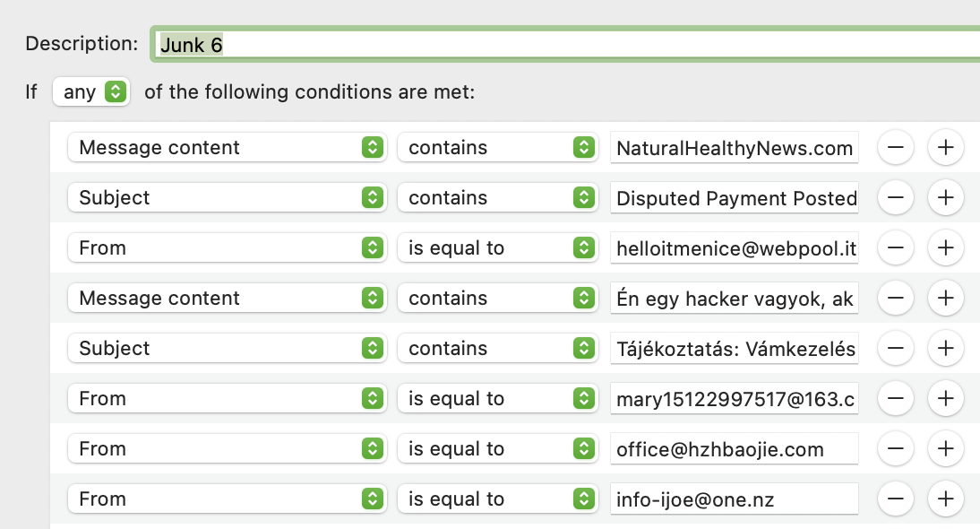Remove the office@hzhbaojie.com condition
The height and width of the screenshot is (529, 980).
(896, 449)
